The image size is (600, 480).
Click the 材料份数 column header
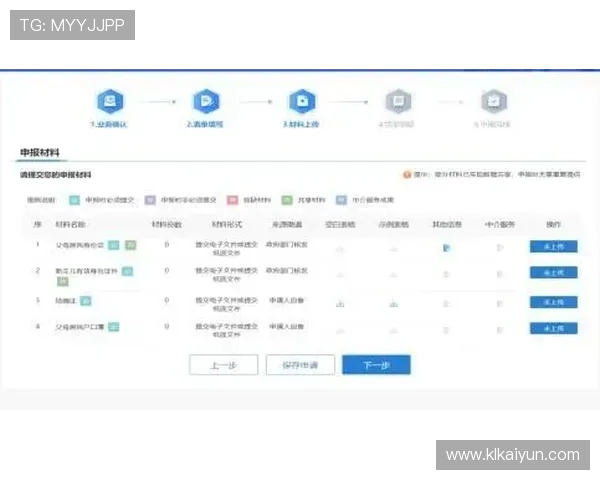point(167,225)
